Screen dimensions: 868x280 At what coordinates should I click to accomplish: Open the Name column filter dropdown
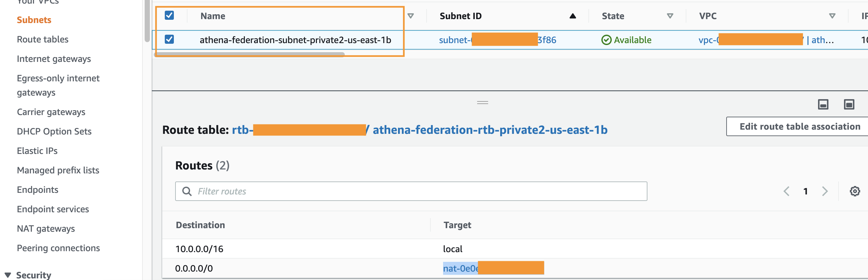click(x=410, y=16)
